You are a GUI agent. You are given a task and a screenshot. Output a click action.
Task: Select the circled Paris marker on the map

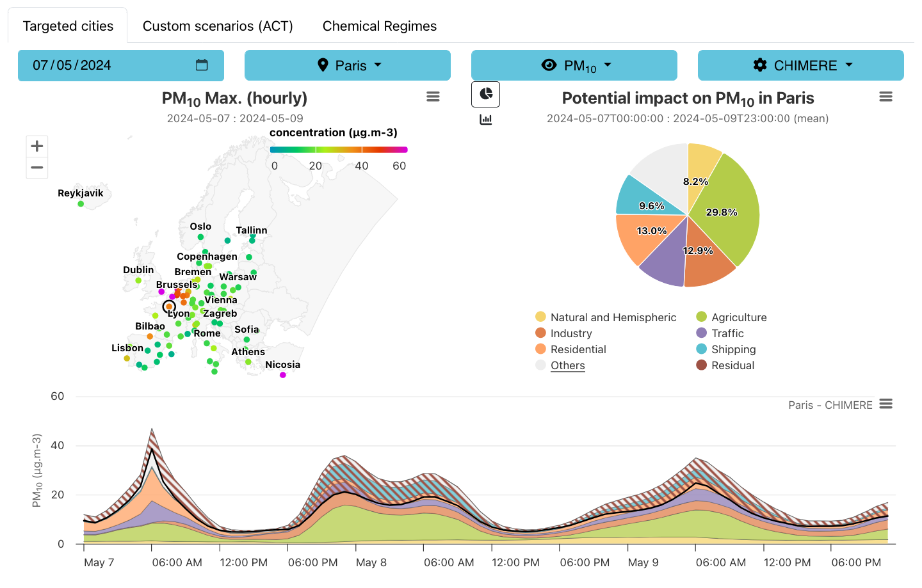coord(169,306)
